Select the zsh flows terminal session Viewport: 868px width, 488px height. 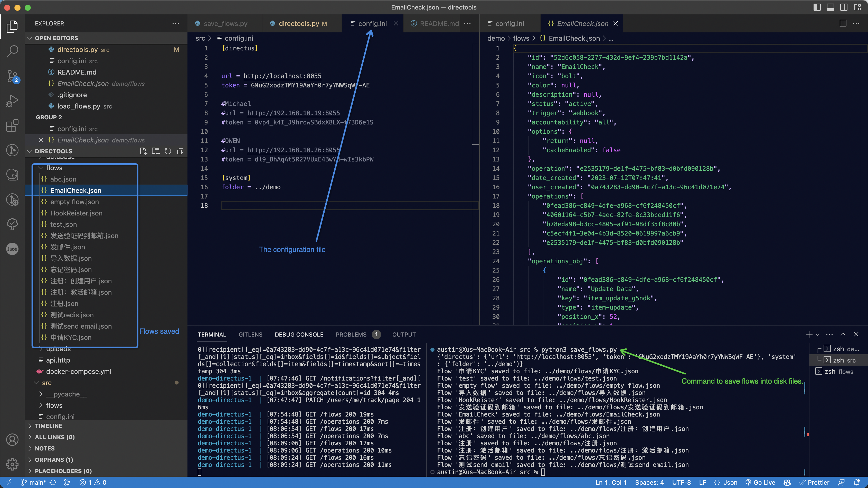(838, 371)
